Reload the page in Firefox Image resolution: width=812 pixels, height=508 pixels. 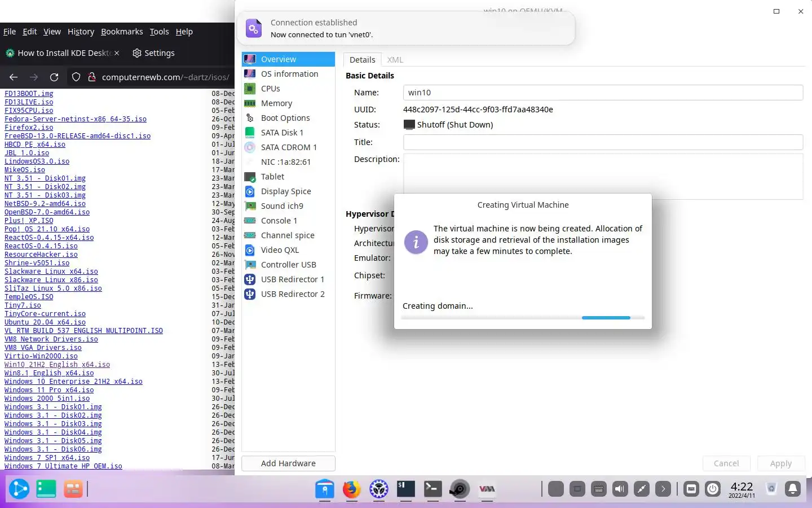tap(54, 77)
